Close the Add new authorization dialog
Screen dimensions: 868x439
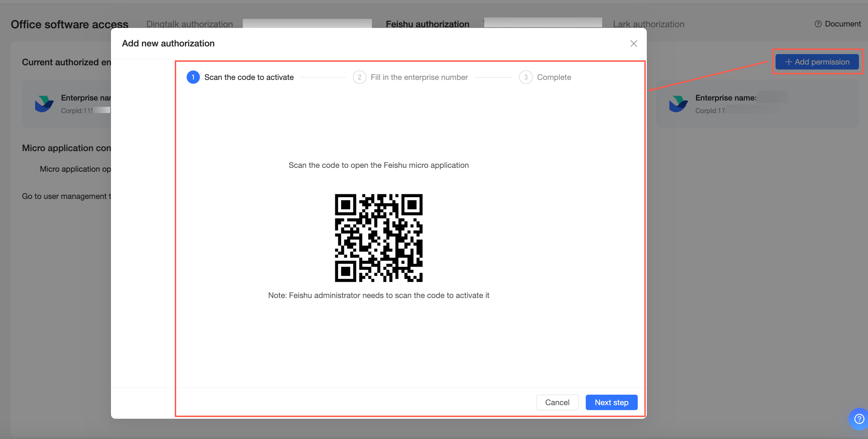click(634, 44)
